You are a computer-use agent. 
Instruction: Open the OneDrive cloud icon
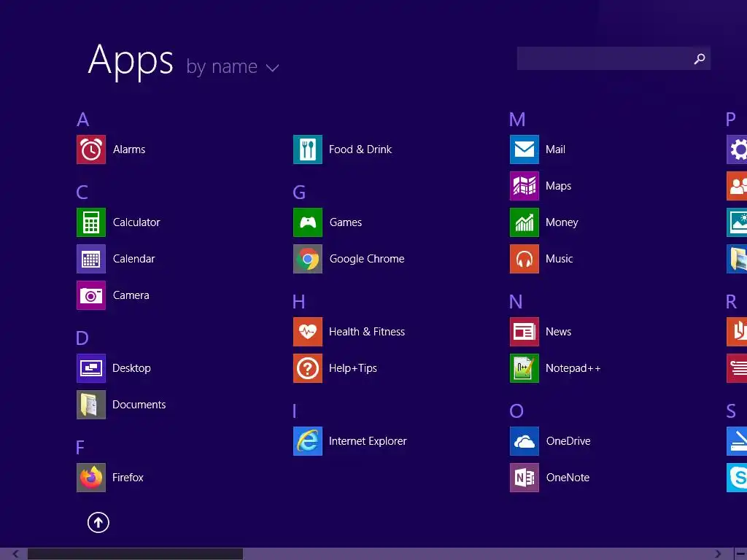tap(525, 441)
